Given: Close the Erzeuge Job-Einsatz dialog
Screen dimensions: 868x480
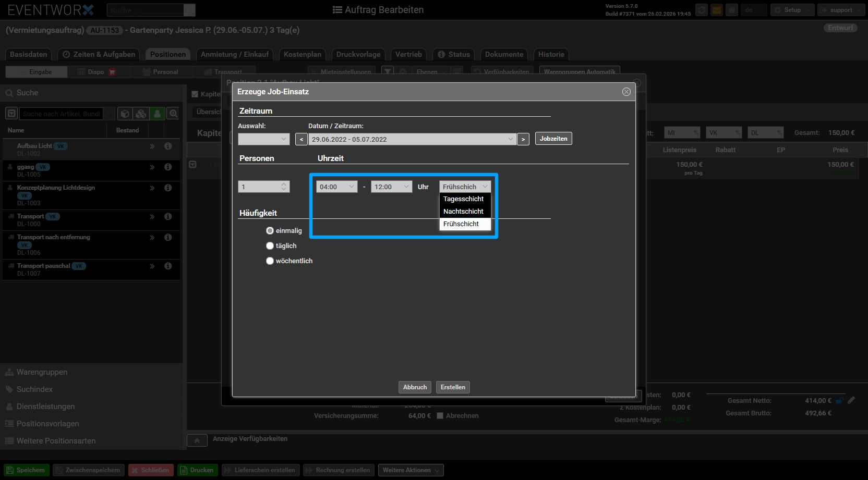Looking at the screenshot, I should [626, 92].
